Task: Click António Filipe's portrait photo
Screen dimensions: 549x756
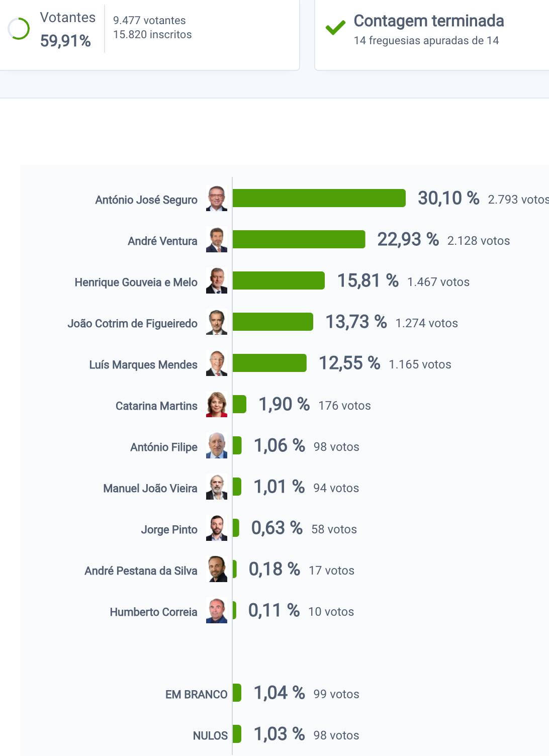Action: tap(217, 446)
